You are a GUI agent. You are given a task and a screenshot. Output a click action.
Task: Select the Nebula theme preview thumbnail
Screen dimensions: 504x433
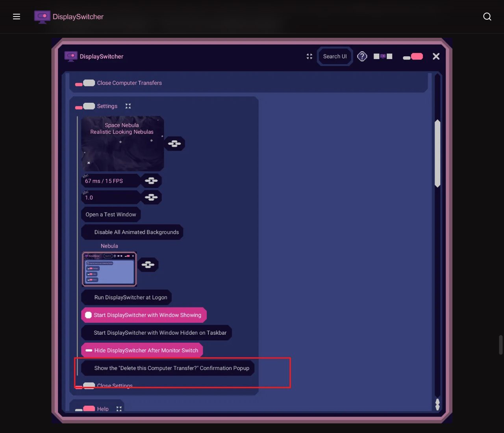tap(109, 269)
